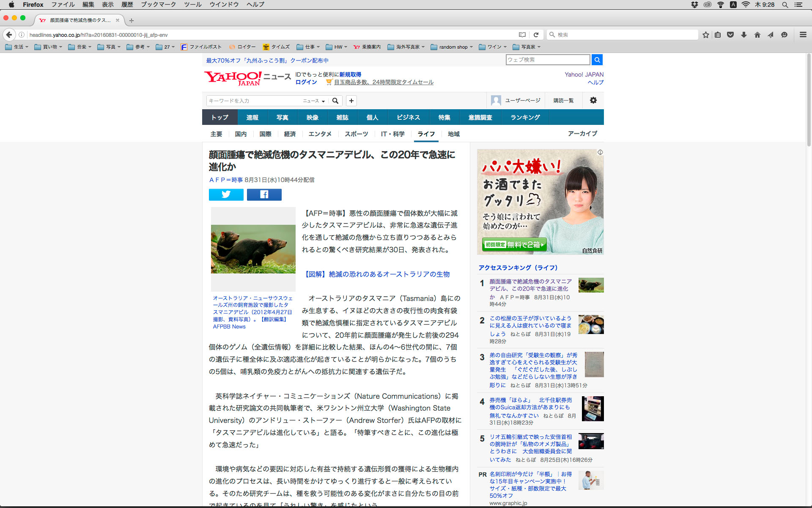The image size is (812, 508).
Task: Select the IT・科学 category tab
Action: 392,134
